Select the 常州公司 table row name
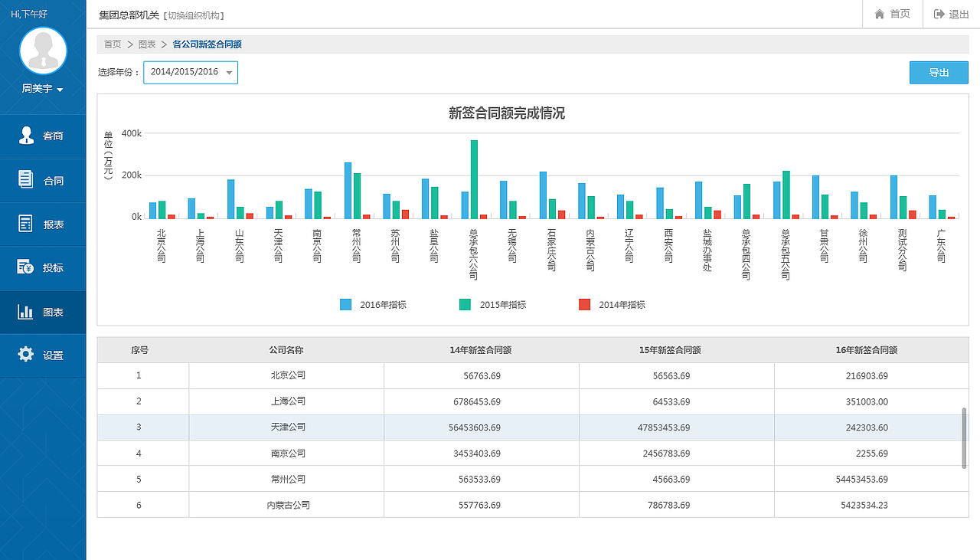 (x=288, y=479)
